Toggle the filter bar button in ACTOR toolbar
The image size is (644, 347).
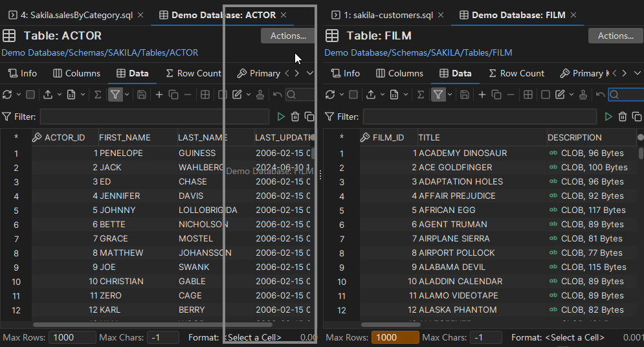click(115, 95)
